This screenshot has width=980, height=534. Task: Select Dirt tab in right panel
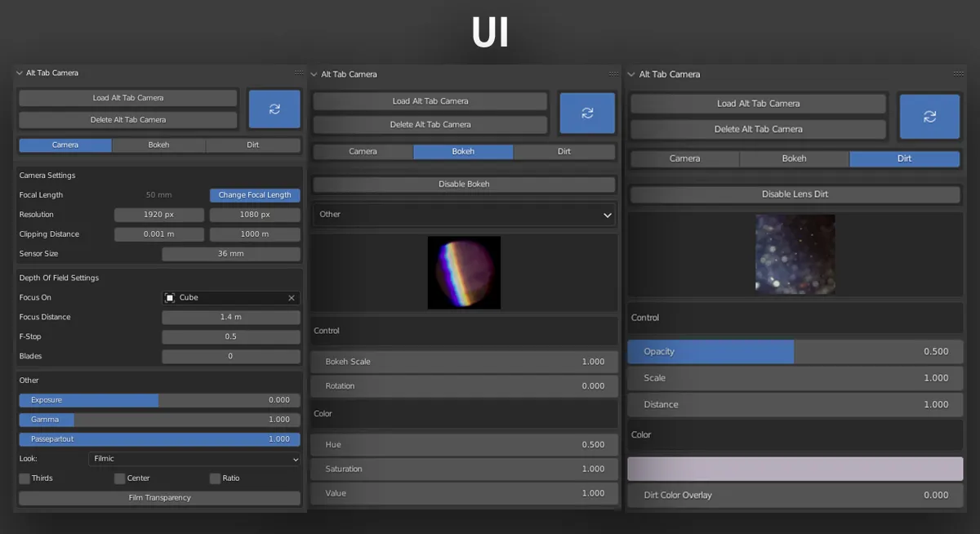pos(905,159)
